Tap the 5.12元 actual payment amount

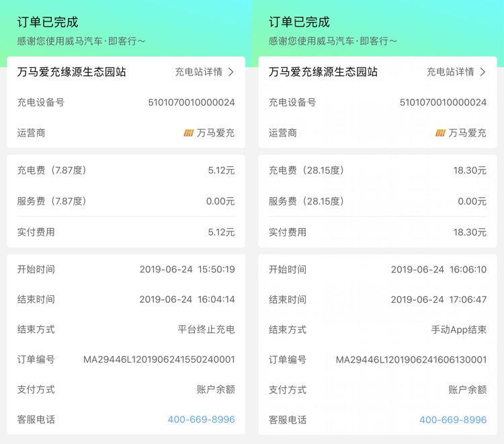point(222,232)
